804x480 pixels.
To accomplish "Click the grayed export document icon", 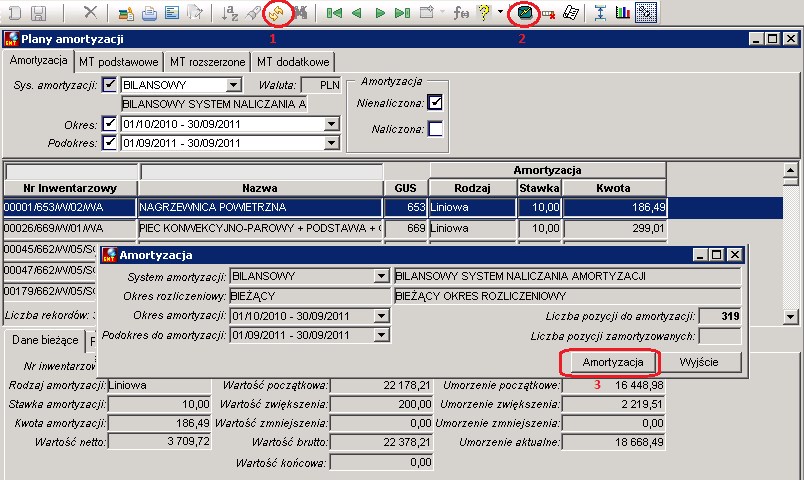I will point(195,13).
